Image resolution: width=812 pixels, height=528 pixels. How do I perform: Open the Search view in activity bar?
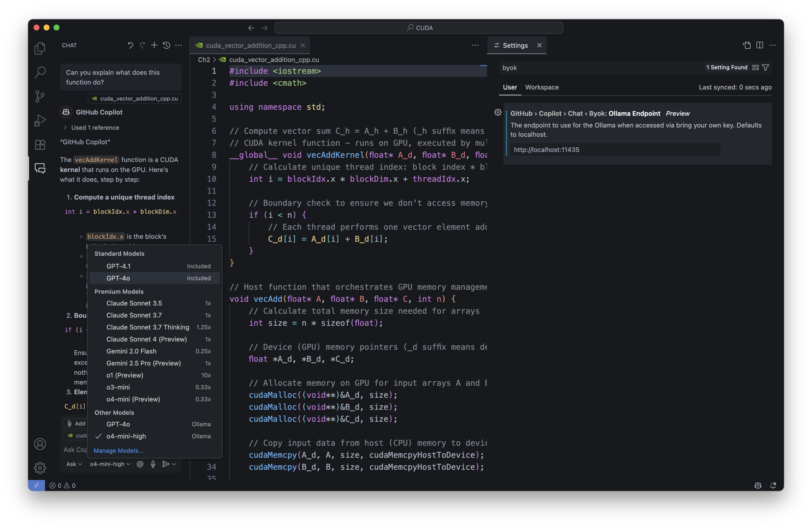point(40,72)
